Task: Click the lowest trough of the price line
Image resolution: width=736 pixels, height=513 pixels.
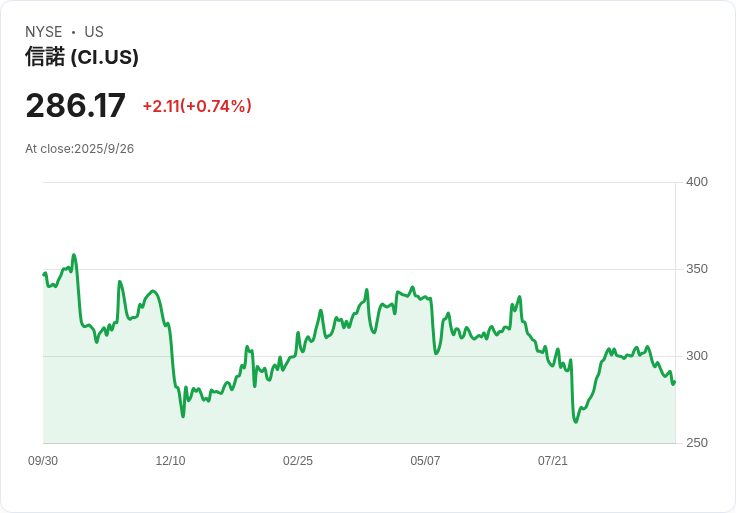Action: tap(576, 422)
